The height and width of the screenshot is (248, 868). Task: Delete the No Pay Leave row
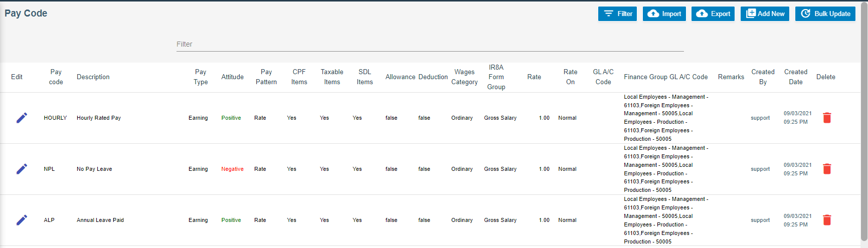click(x=827, y=169)
